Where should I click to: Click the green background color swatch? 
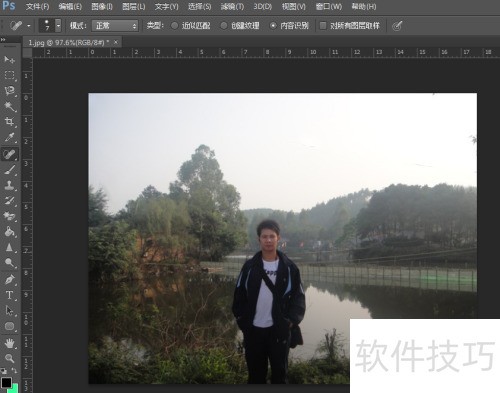tap(15, 389)
